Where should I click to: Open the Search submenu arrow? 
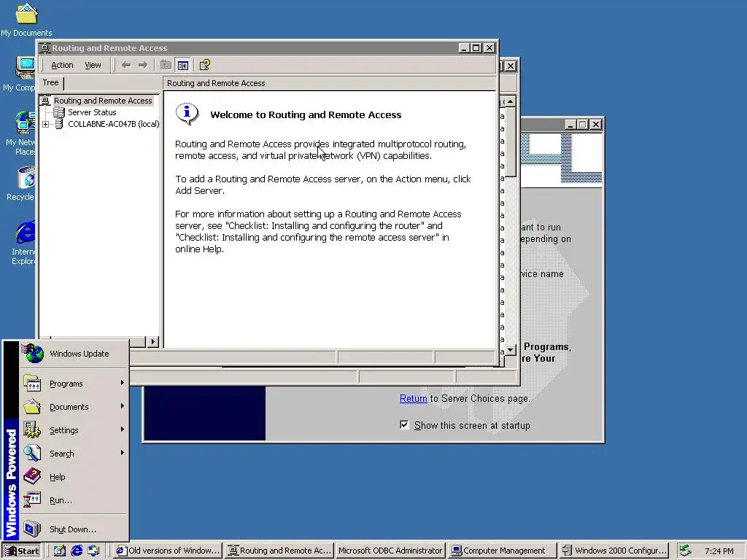pos(123,453)
